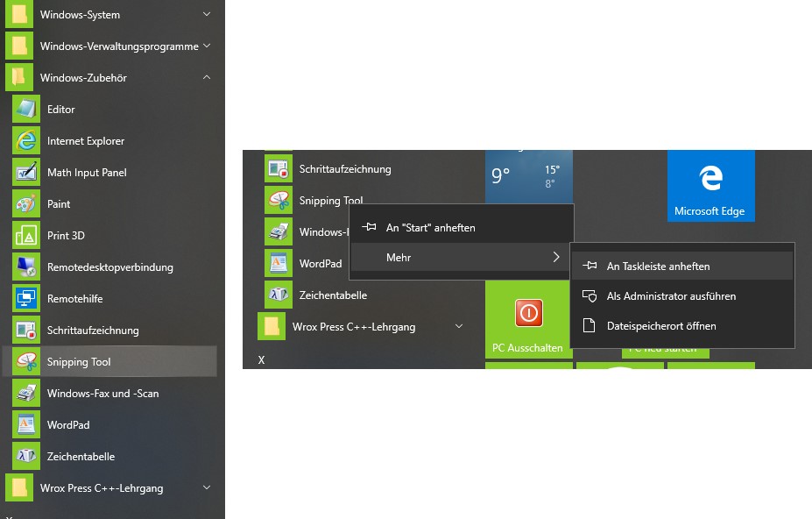This screenshot has height=519, width=812.
Task: Select An Taskleiste anheften
Action: coord(682,266)
